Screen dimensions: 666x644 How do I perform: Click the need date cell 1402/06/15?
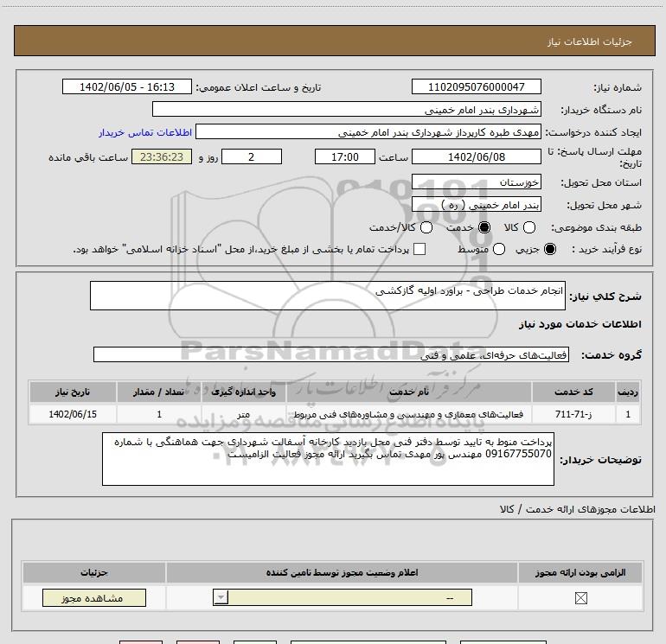pyautogui.click(x=73, y=414)
